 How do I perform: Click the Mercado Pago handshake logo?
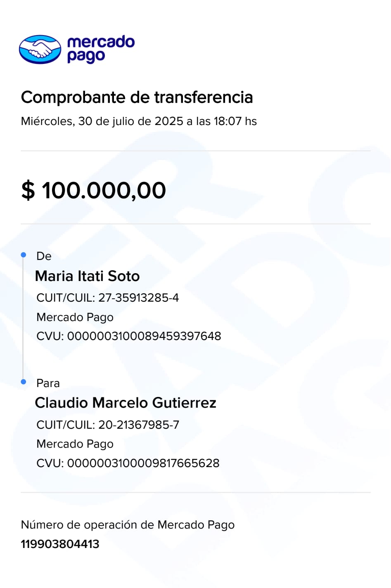[40, 50]
